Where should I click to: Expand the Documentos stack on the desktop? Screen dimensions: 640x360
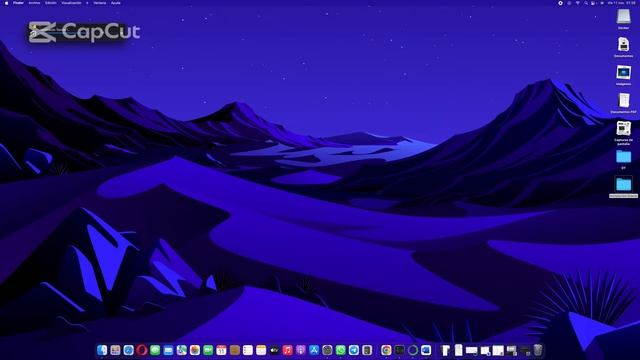(623, 44)
